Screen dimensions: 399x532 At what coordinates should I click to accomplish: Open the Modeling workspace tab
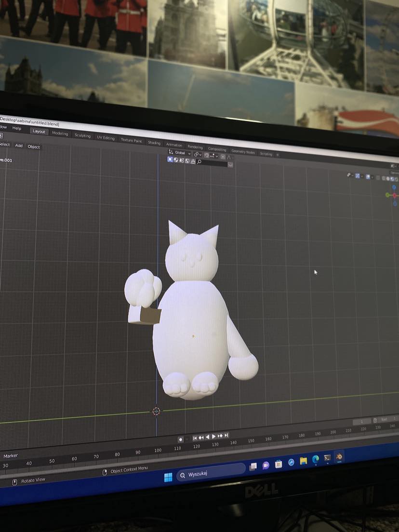pos(60,133)
